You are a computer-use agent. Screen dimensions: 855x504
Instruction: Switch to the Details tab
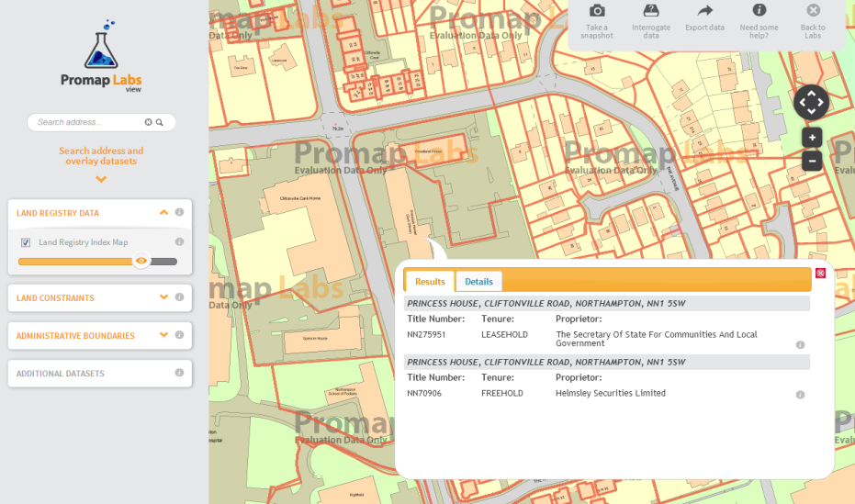tap(478, 282)
